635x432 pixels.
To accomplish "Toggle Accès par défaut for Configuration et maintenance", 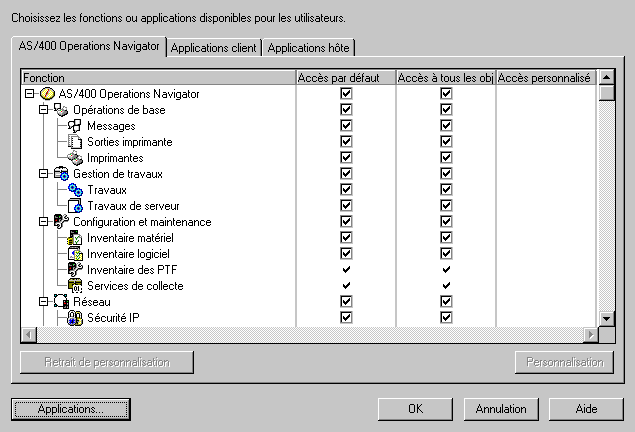I will point(346,221).
